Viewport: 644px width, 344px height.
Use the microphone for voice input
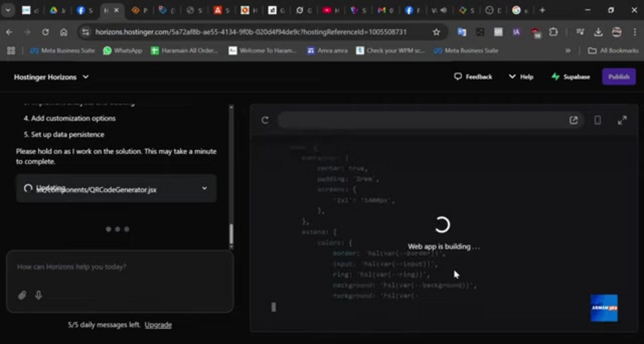click(38, 295)
